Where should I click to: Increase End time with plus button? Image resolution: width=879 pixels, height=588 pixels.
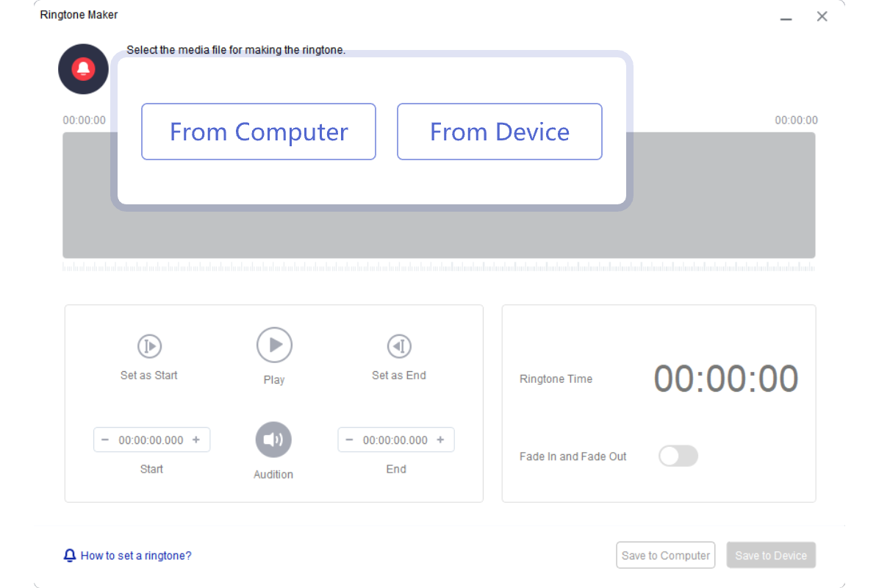tap(440, 440)
